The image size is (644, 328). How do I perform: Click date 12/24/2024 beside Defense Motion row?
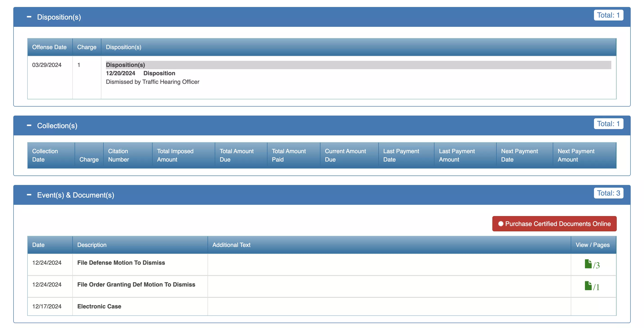[47, 262]
